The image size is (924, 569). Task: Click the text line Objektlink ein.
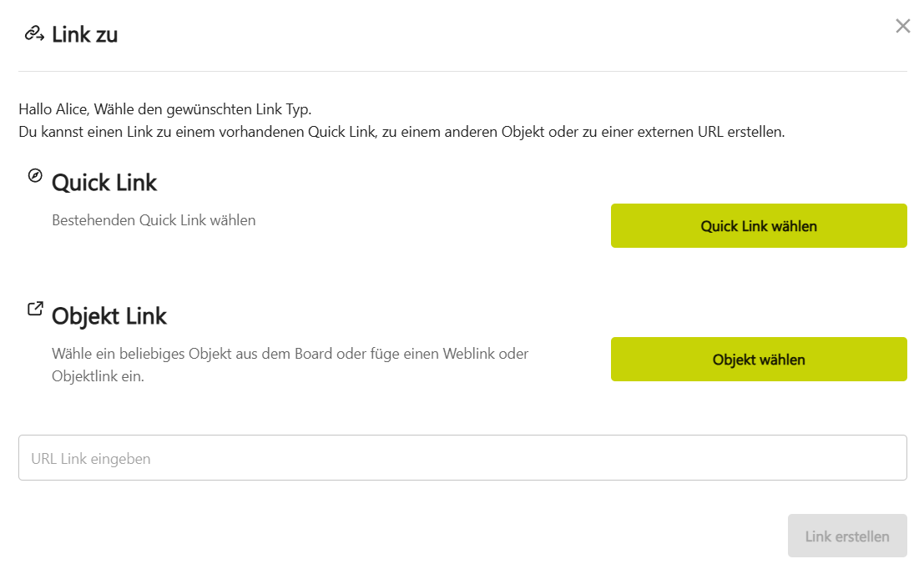(98, 376)
